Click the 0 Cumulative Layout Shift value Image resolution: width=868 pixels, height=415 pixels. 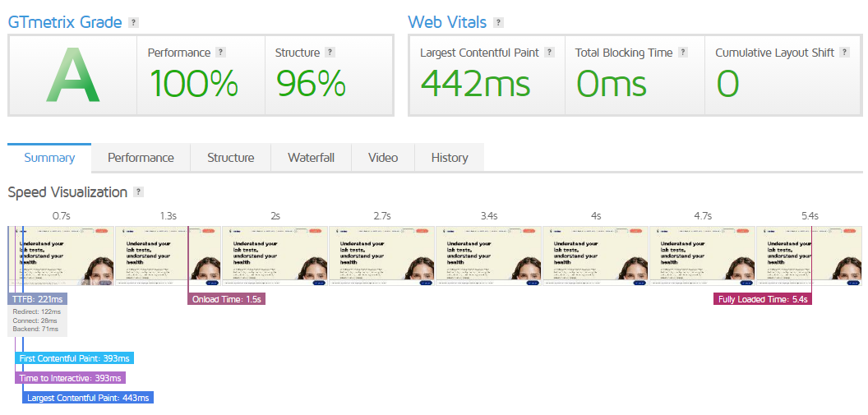pos(727,84)
